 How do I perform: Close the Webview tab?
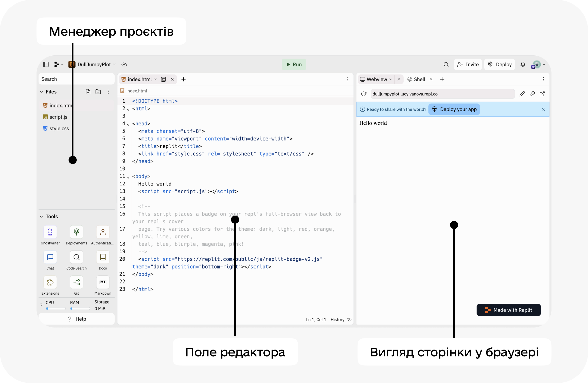pyautogui.click(x=399, y=80)
